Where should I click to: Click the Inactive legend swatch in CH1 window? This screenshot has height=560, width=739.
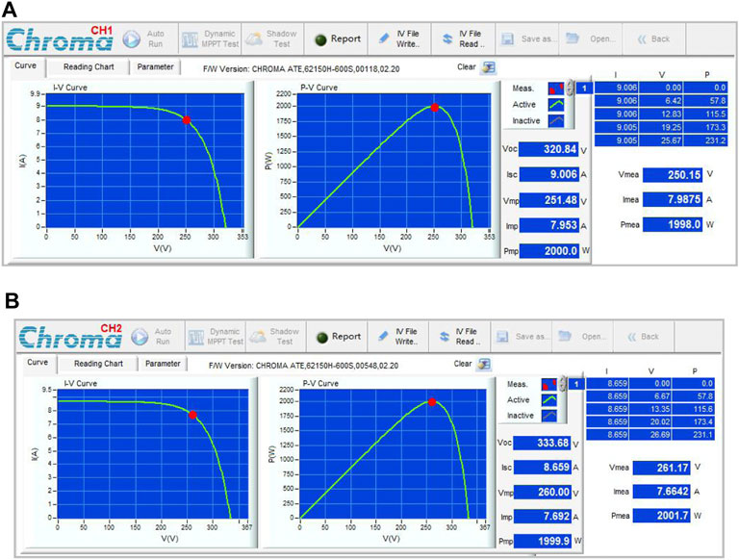(x=556, y=120)
